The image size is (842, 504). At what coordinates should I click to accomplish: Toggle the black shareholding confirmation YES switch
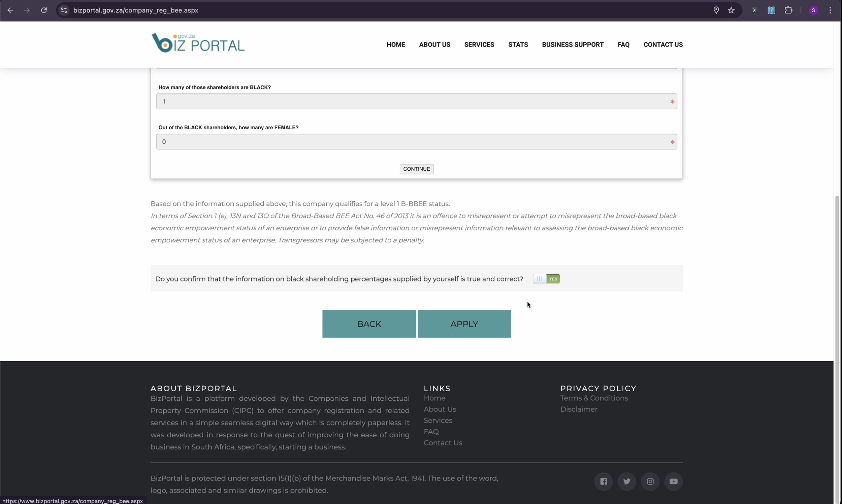point(546,279)
